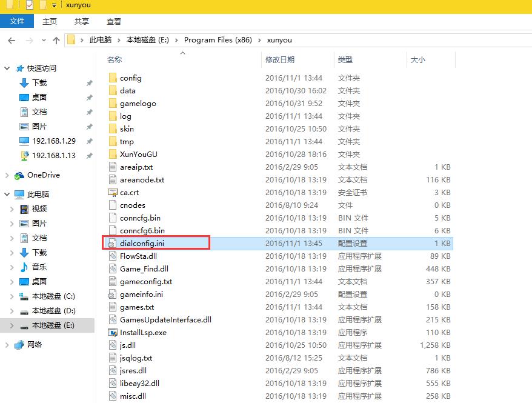Click the back navigation arrow
532x403 pixels.
(x=11, y=40)
